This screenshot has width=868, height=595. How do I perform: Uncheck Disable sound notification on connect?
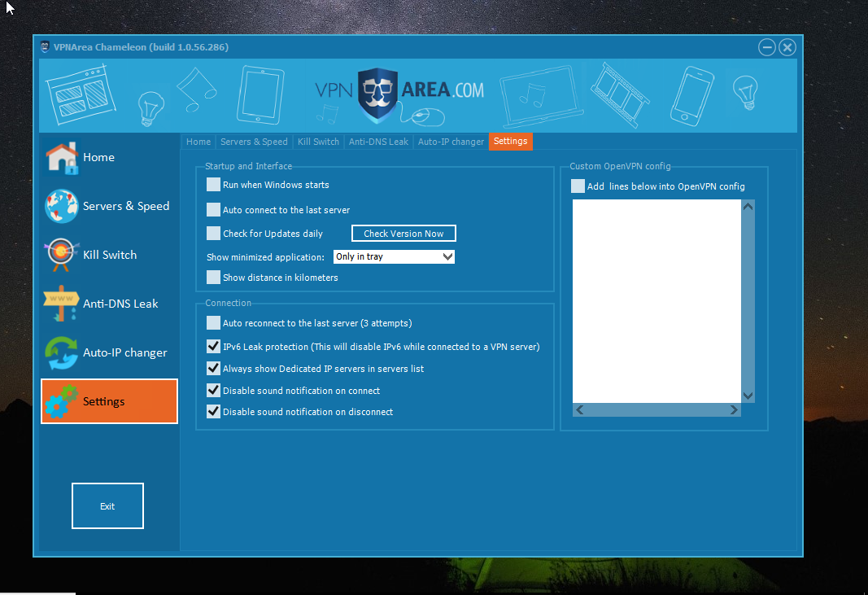click(213, 391)
